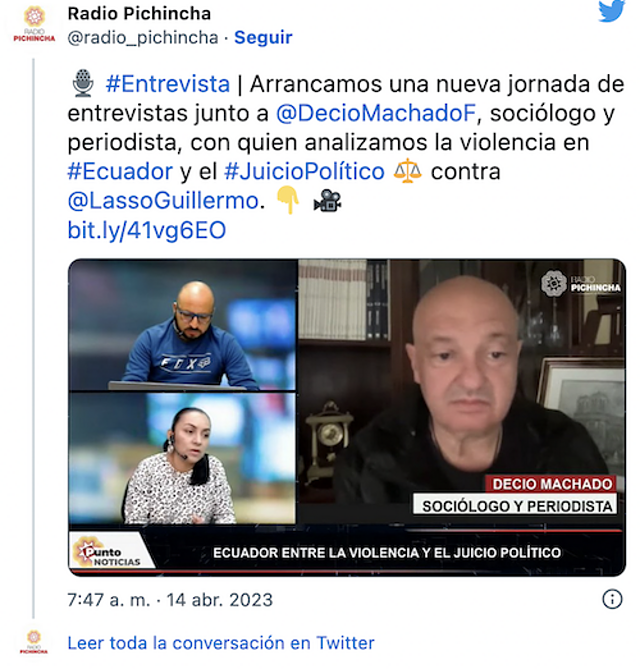The image size is (640, 669).
Task: Open the Decio Machado interview video thumbnail
Action: (347, 418)
